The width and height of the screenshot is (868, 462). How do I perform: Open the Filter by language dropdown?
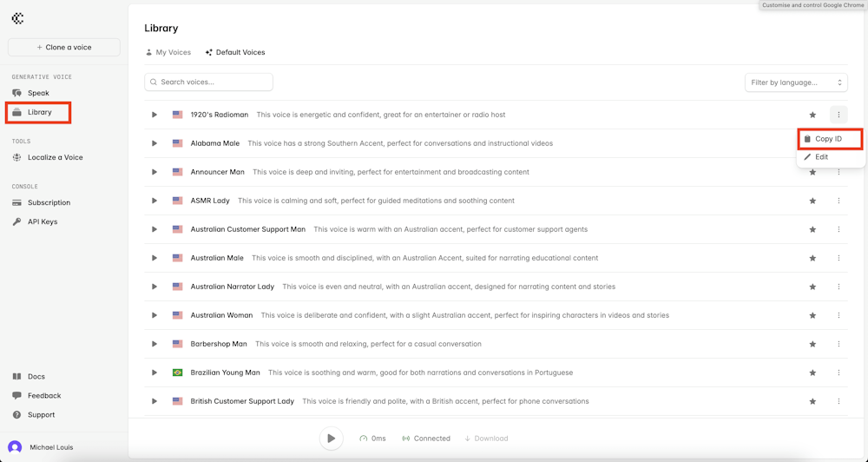coord(796,82)
